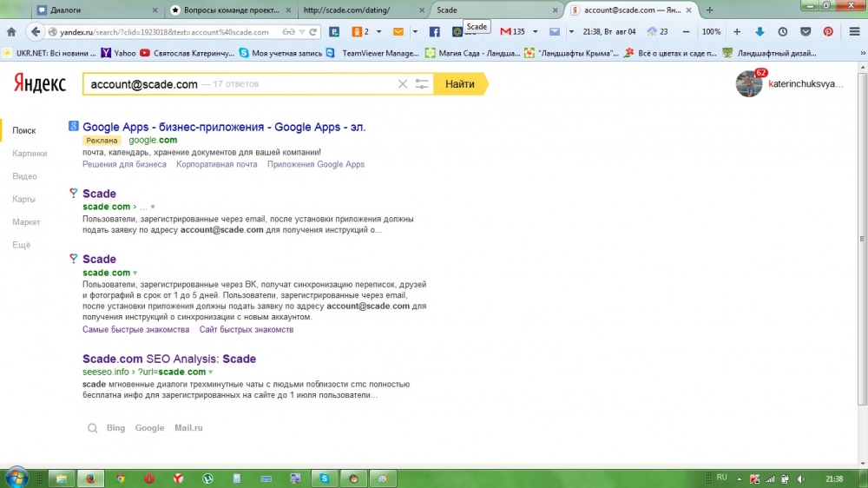868x488 pixels.
Task: Expand dropdown next to orange mail icon
Action: pos(415,32)
